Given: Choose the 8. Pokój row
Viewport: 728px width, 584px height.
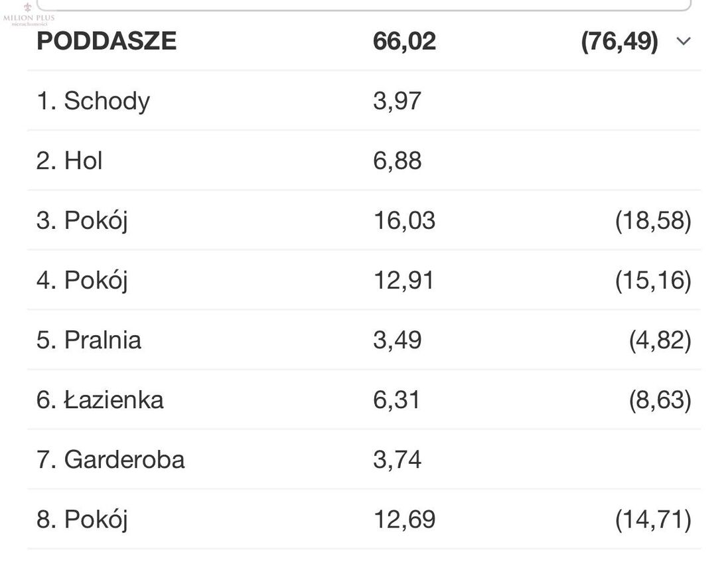Looking at the screenshot, I should 364,520.
